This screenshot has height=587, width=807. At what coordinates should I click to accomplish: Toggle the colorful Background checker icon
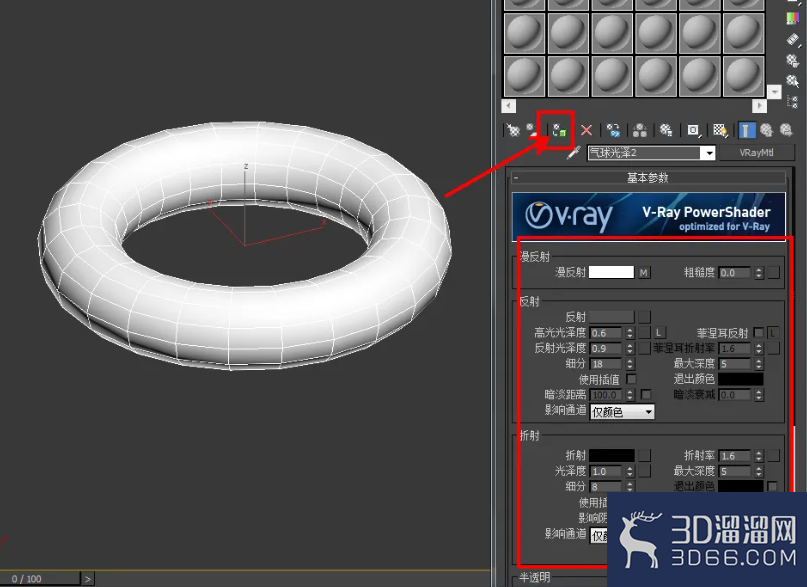[x=793, y=18]
